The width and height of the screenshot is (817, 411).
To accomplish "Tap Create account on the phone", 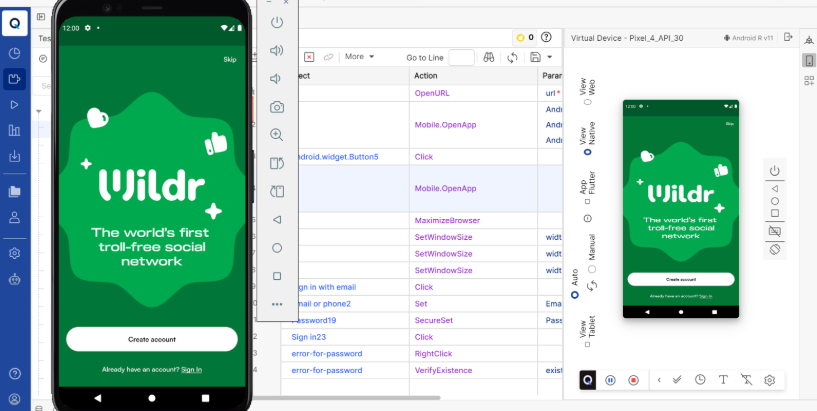I will pyautogui.click(x=152, y=339).
